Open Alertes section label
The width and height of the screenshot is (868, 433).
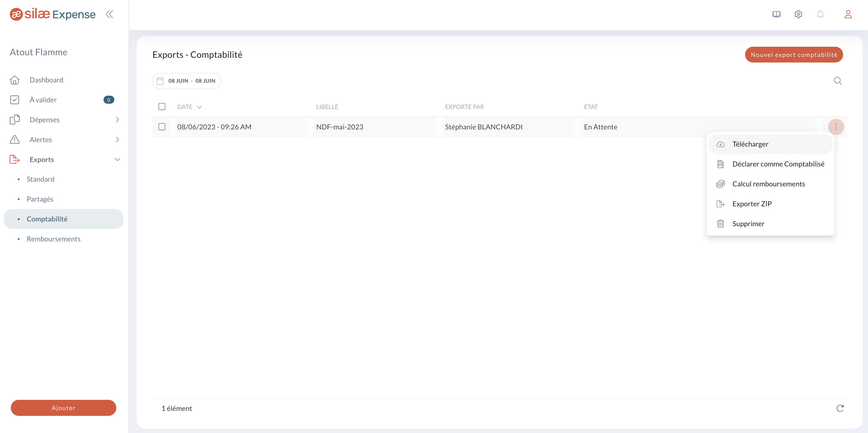click(x=41, y=139)
